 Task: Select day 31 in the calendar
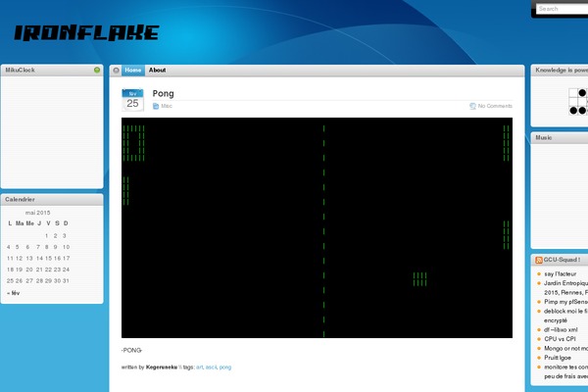pos(66,280)
